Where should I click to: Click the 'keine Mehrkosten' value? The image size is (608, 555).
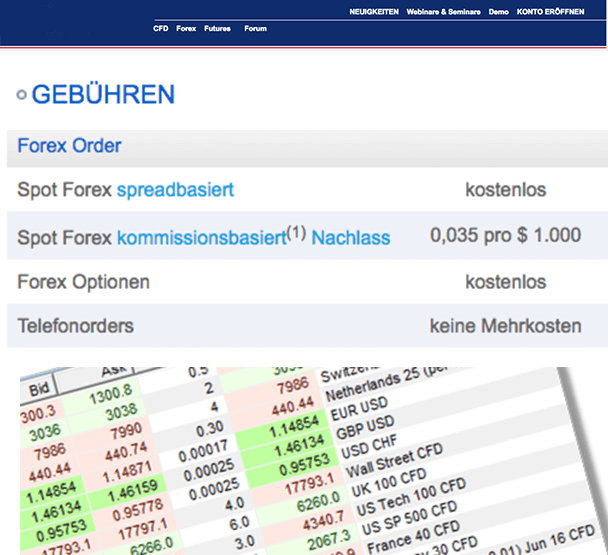[505, 326]
